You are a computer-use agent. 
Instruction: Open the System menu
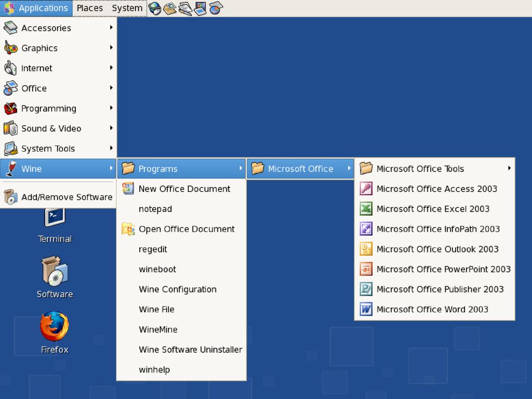coord(127,8)
